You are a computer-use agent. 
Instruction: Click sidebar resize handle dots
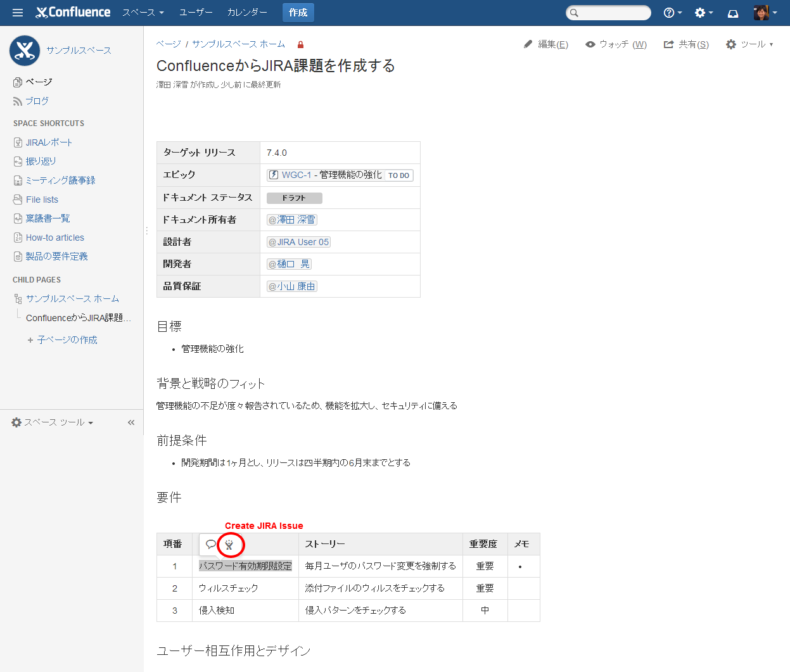146,231
